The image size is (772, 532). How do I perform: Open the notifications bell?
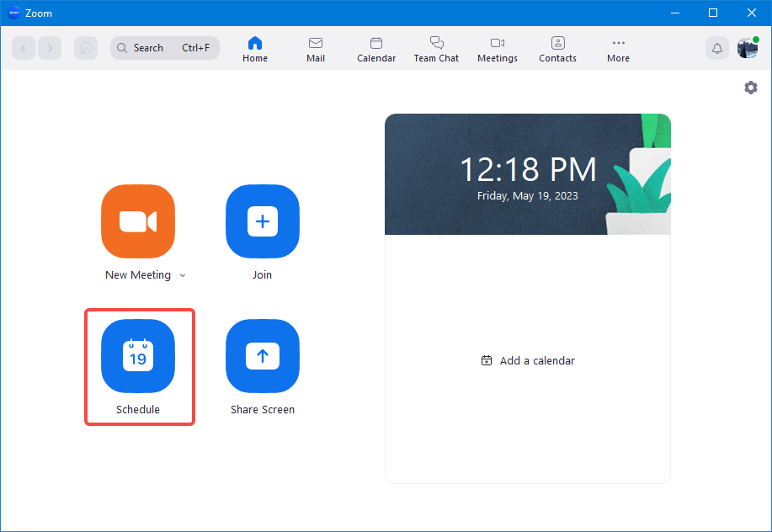[716, 48]
